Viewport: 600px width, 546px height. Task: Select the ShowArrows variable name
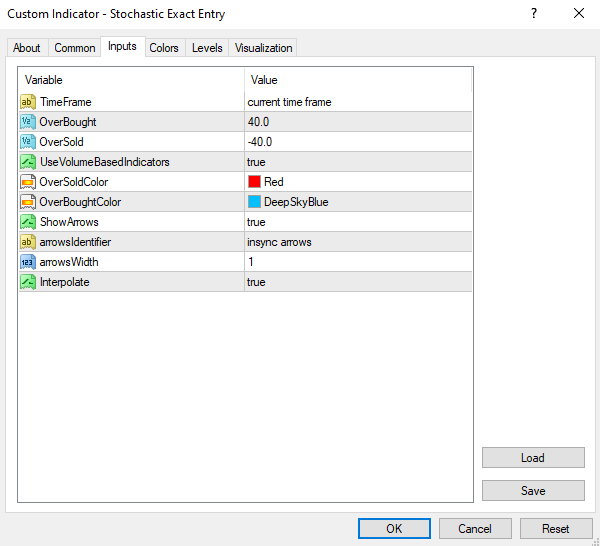[x=69, y=222]
